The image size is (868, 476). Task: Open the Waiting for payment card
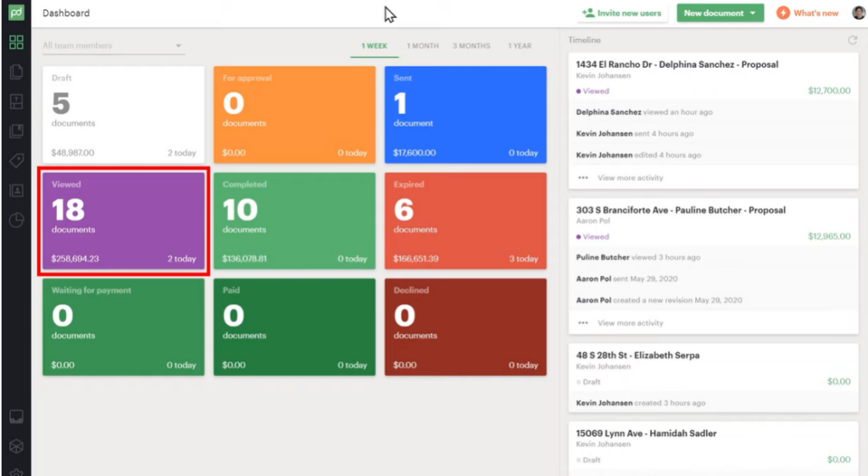click(124, 327)
